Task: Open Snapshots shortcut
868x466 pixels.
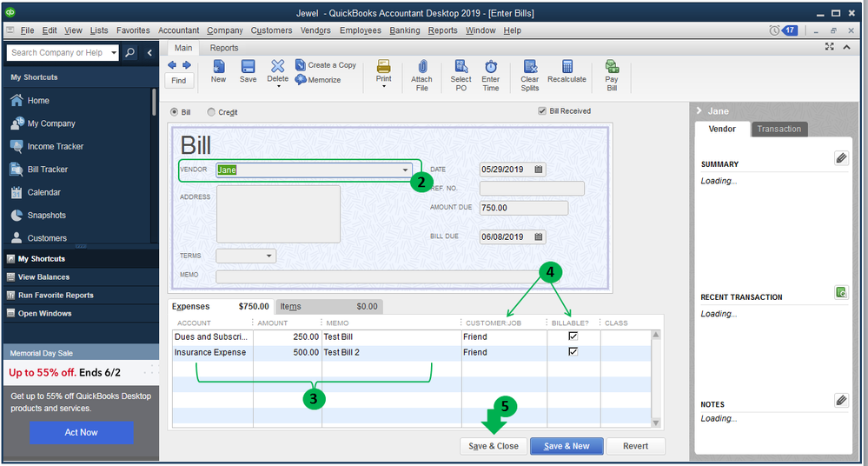Action: (47, 215)
